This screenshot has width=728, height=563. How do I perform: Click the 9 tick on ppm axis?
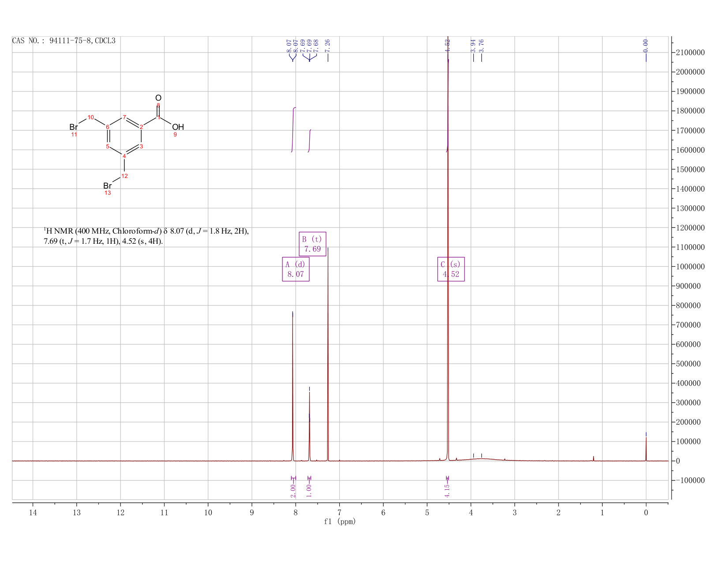coord(252,512)
